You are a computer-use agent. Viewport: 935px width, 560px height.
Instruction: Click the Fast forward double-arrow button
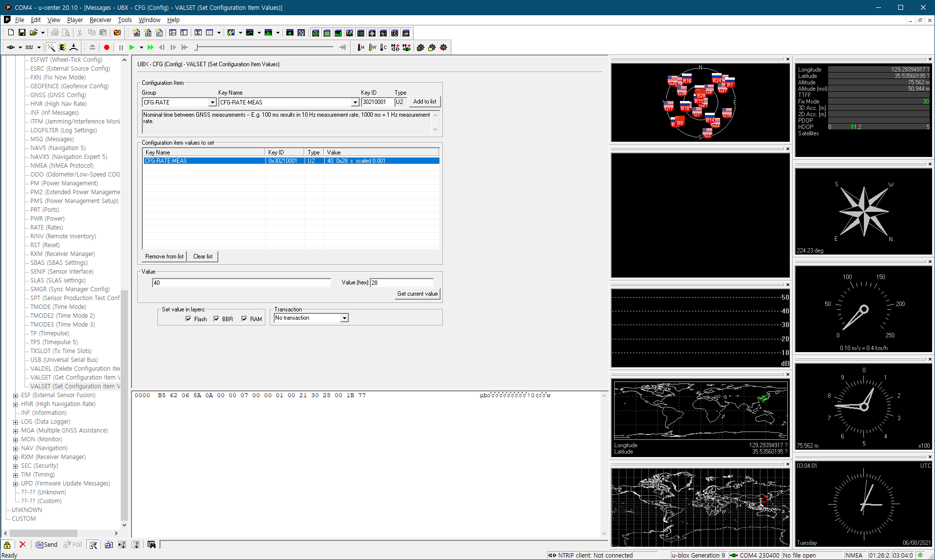pyautogui.click(x=151, y=48)
